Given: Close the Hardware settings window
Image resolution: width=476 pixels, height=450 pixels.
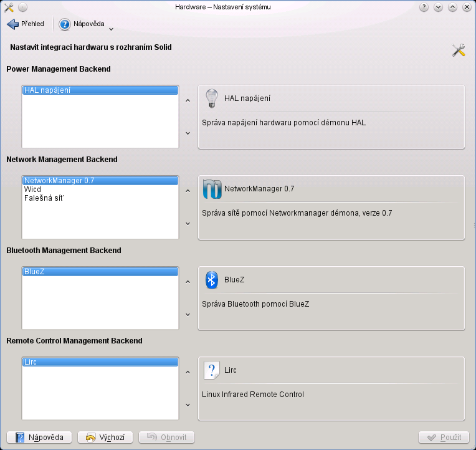Looking at the screenshot, I should pyautogui.click(x=467, y=7).
